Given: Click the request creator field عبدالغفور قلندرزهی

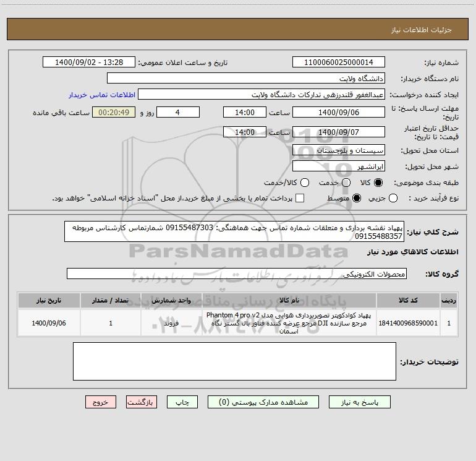Looking at the screenshot, I should 261,95.
